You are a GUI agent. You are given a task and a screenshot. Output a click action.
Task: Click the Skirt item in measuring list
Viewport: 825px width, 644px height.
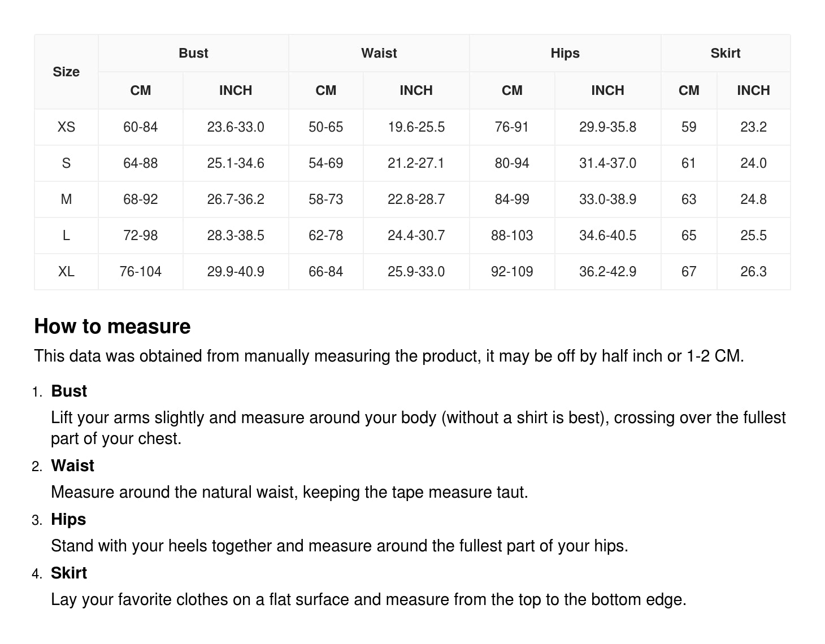69,573
